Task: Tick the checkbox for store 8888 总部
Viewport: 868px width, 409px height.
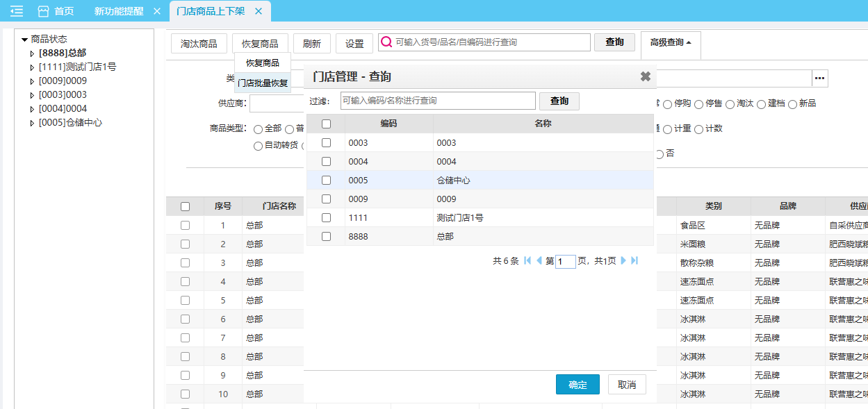Action: coord(326,236)
